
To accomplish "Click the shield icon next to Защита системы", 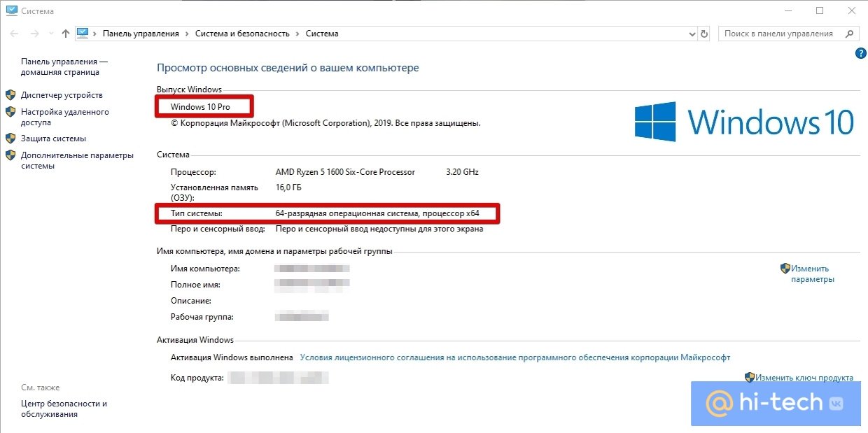I will pyautogui.click(x=10, y=139).
